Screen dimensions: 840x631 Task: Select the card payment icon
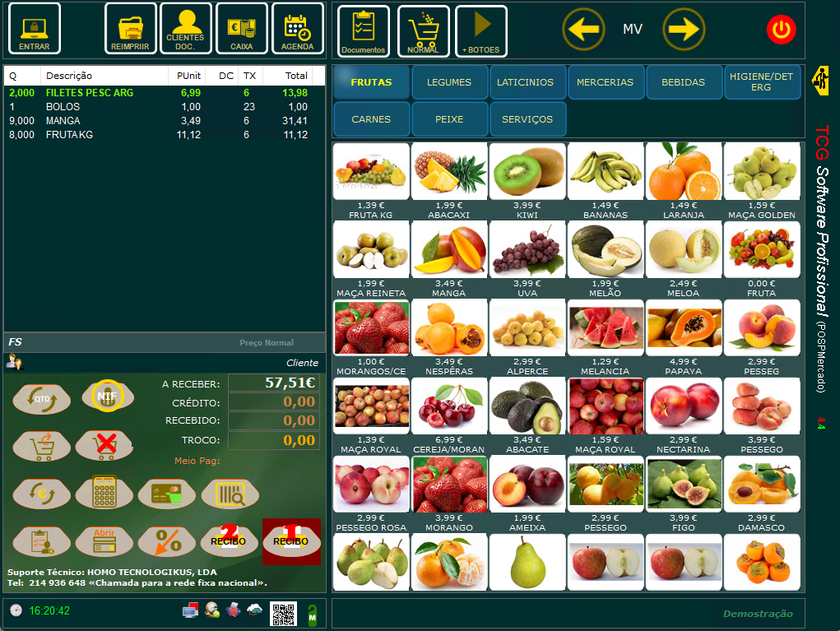click(167, 493)
